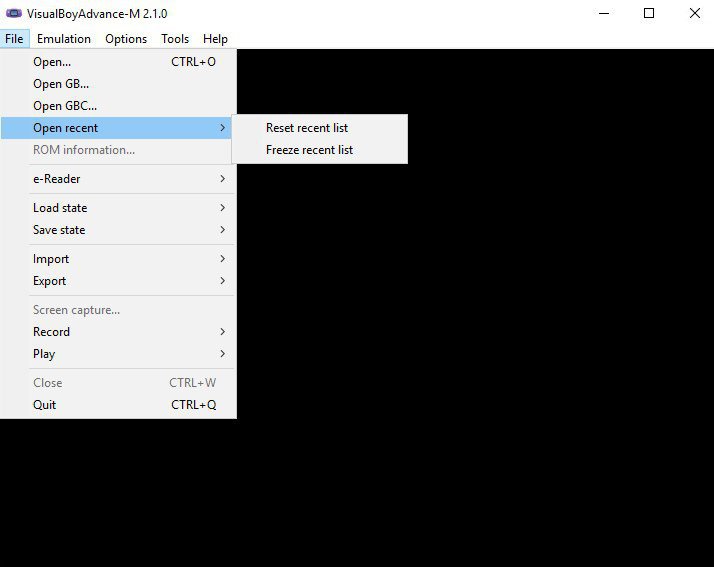Select Open GBC... menu entry
This screenshot has width=714, height=567.
click(x=117, y=106)
